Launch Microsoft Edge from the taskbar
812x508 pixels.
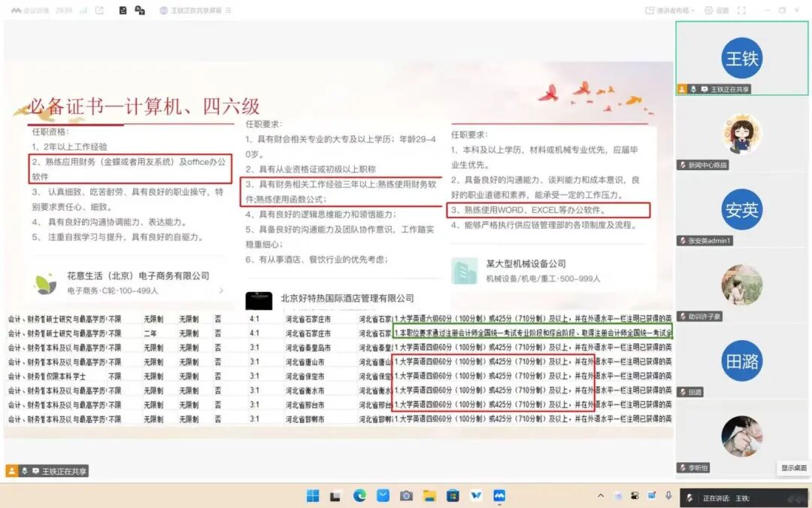click(359, 496)
